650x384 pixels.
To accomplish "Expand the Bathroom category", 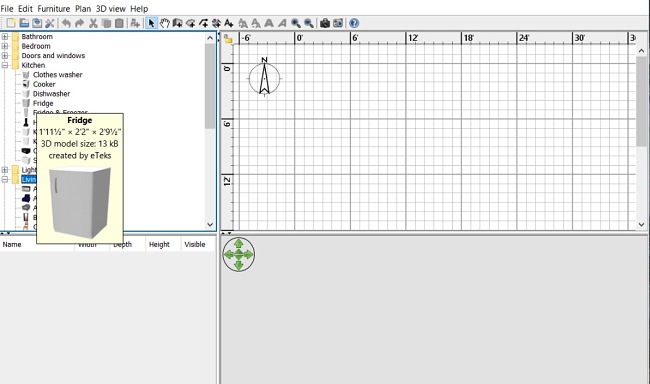I will (5, 36).
